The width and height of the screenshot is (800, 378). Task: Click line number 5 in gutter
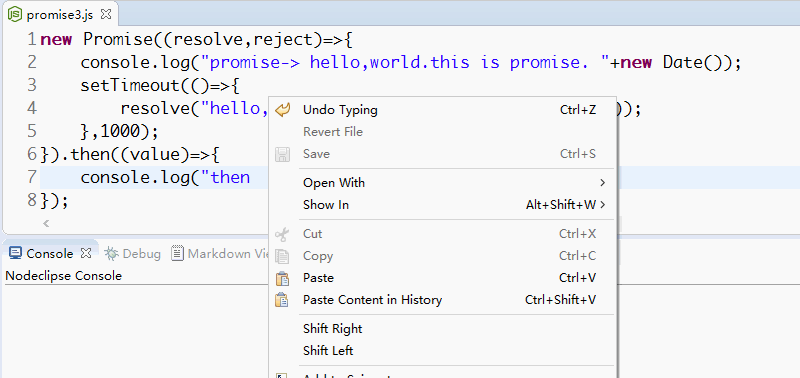pyautogui.click(x=32, y=131)
